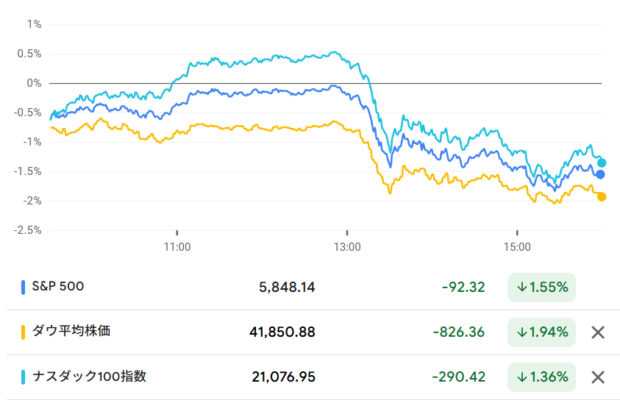Click the cyan ナスダック100指数 color marker
This screenshot has width=620, height=400.
tap(23, 377)
